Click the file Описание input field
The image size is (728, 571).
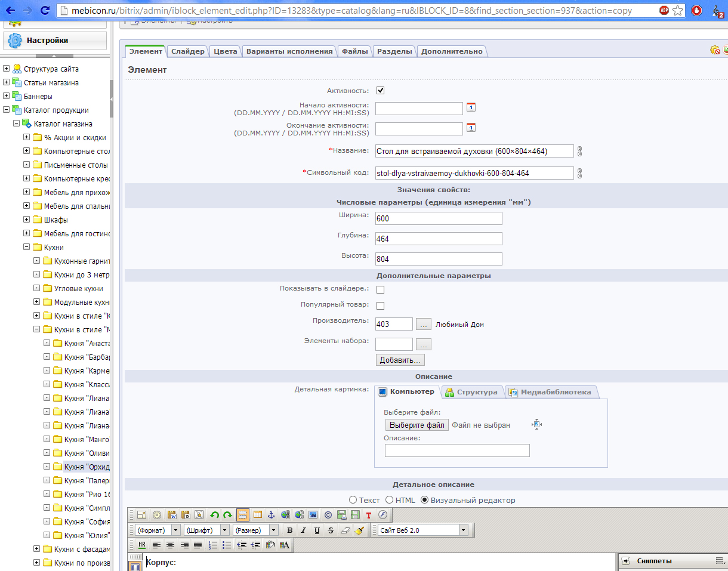[457, 450]
